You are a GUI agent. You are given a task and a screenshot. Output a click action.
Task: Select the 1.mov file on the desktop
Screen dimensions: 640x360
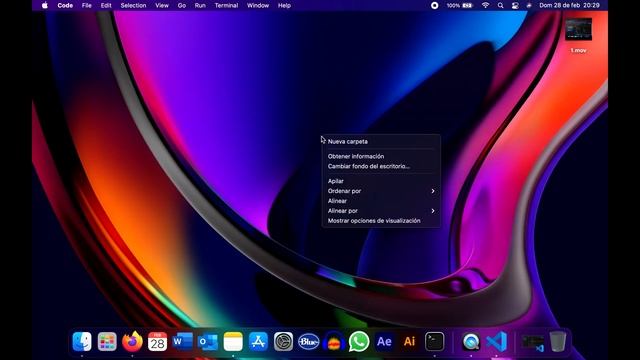pos(578,35)
